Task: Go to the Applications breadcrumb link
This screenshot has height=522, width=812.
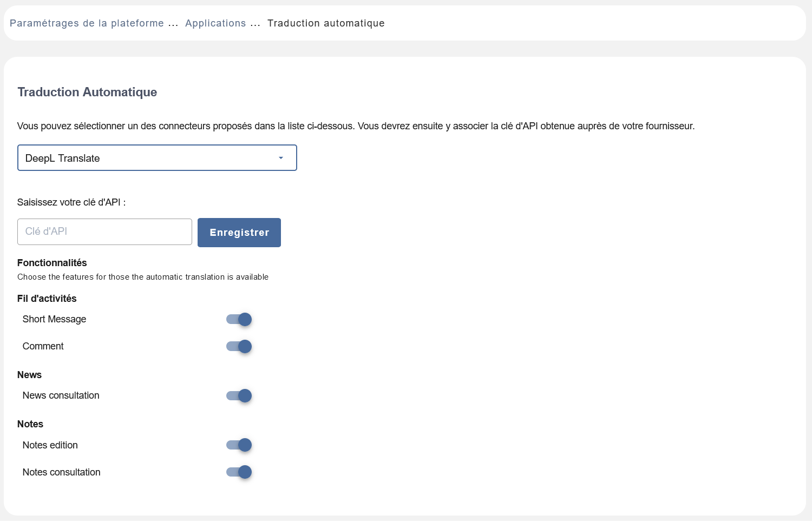Action: (215, 23)
